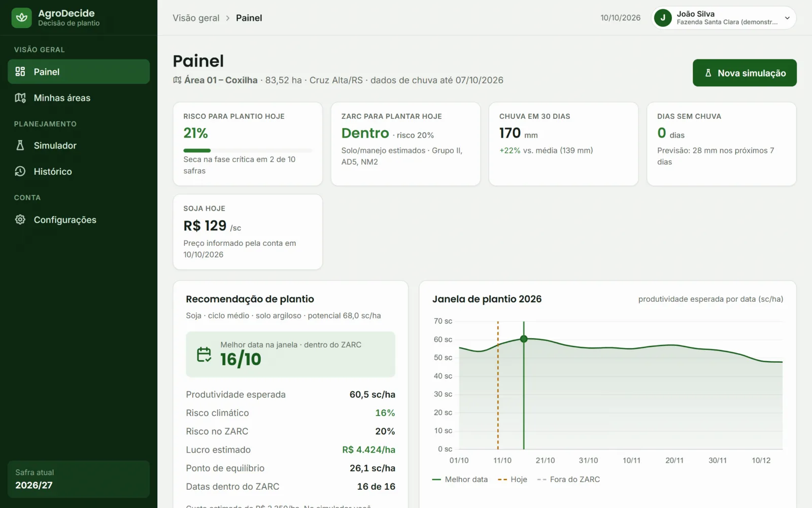This screenshot has height=508, width=812.
Task: Click the Painel breadcrumb item
Action: pos(249,18)
